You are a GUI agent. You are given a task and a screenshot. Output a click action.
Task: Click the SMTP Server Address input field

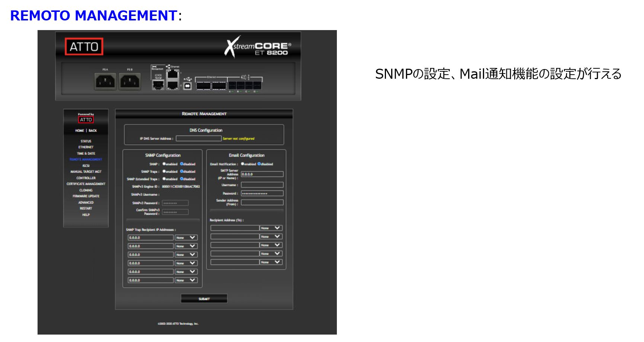coord(262,174)
